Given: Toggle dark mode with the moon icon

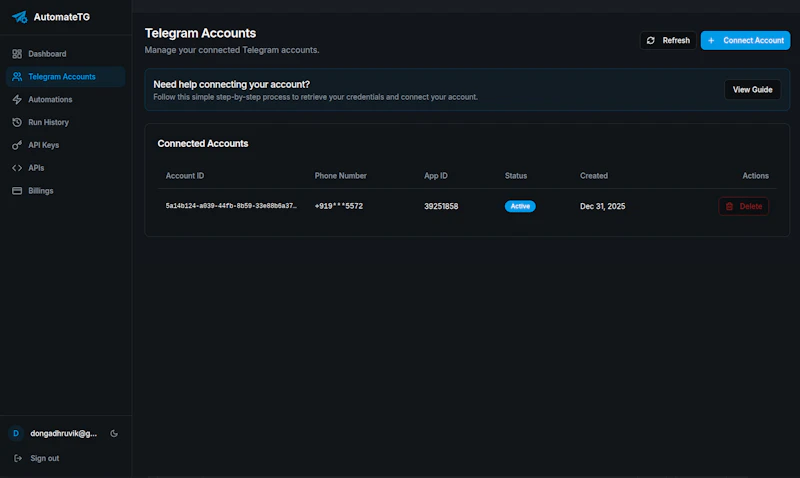Looking at the screenshot, I should coord(114,433).
